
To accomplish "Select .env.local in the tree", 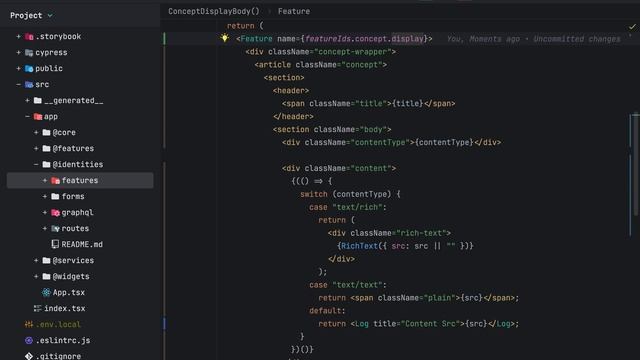I will coord(58,324).
